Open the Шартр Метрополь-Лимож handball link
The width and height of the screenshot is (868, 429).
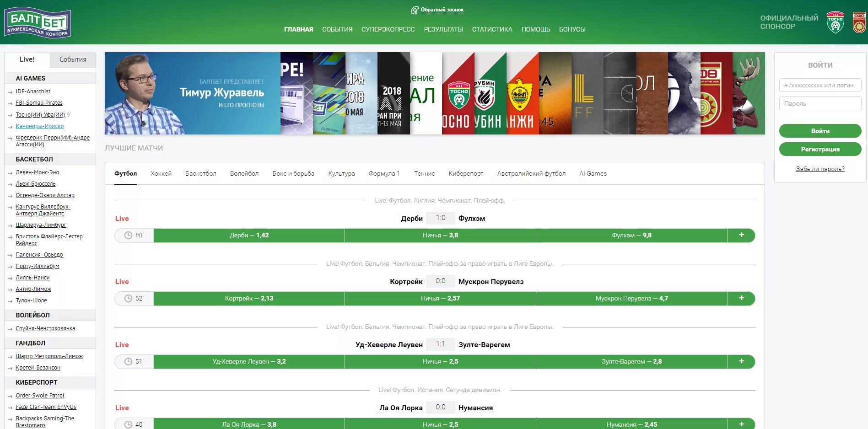click(x=49, y=356)
